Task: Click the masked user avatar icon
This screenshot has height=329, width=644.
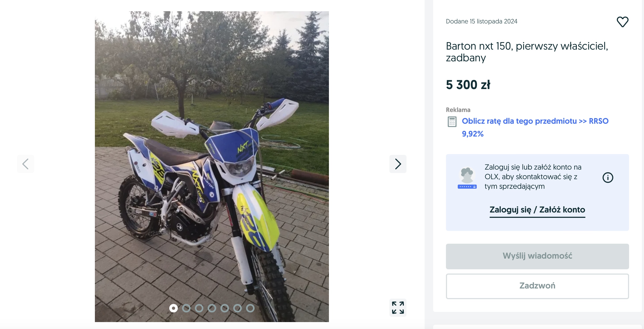Action: tap(467, 178)
